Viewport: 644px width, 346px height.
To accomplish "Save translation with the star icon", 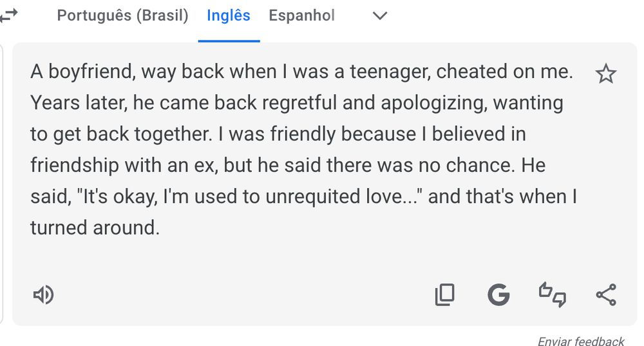I will click(606, 74).
